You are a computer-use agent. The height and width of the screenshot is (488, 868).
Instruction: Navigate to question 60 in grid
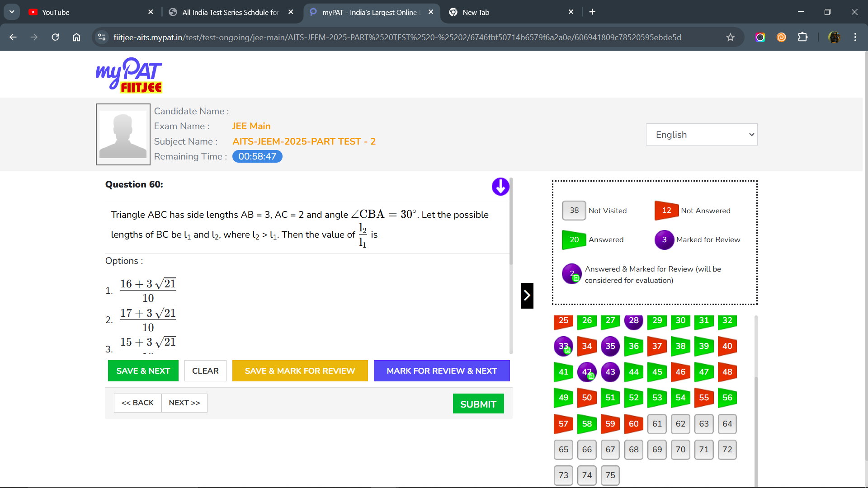coord(633,424)
